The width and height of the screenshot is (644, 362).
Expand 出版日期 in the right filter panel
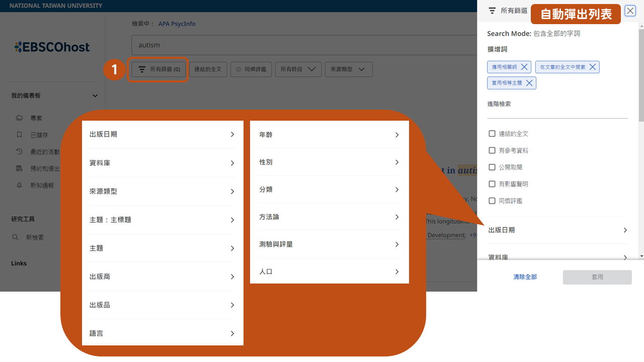tap(557, 230)
